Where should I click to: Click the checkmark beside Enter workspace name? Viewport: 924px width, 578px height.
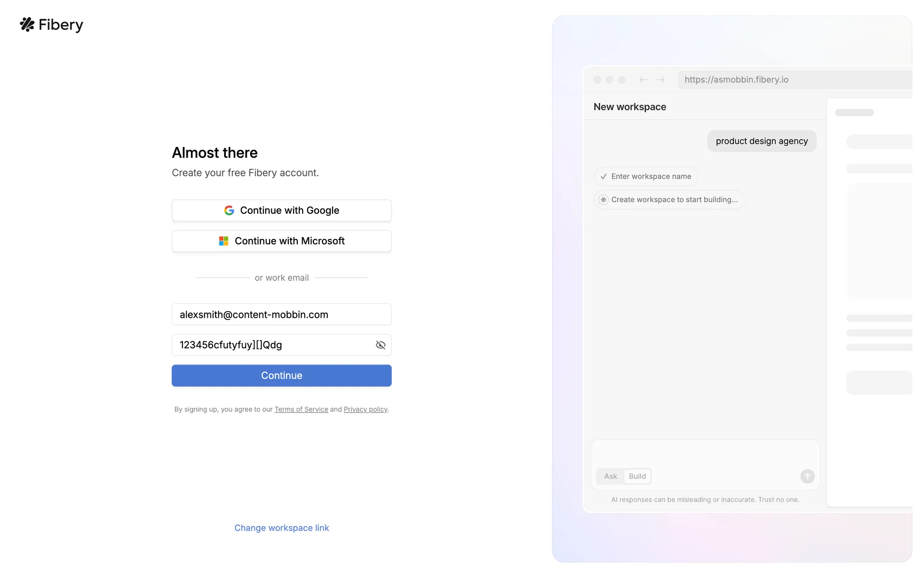[x=603, y=176]
